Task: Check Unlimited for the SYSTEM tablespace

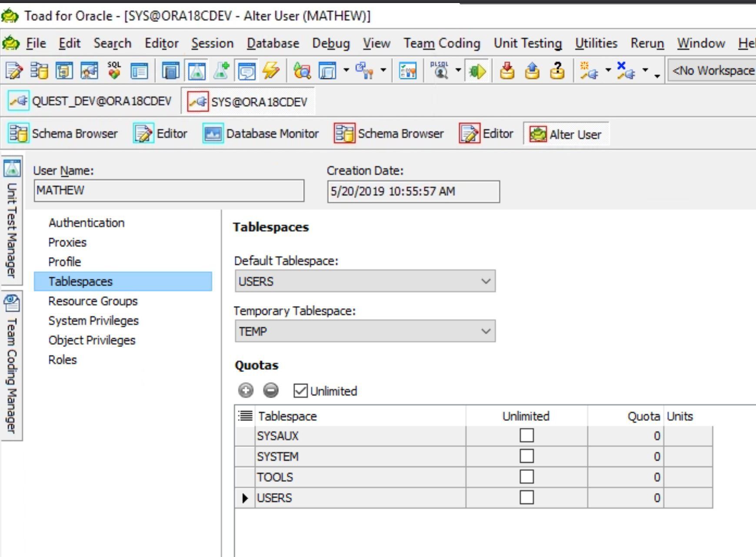Action: [x=526, y=456]
